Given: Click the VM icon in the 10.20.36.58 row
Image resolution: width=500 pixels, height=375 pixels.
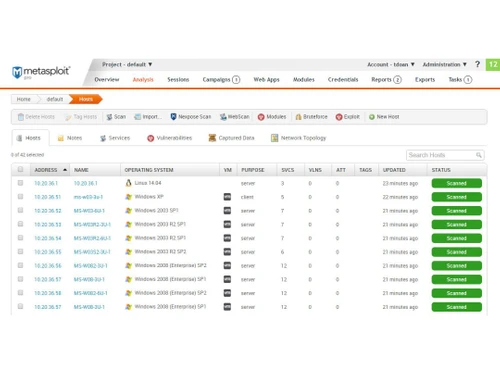Looking at the screenshot, I should (x=227, y=293).
